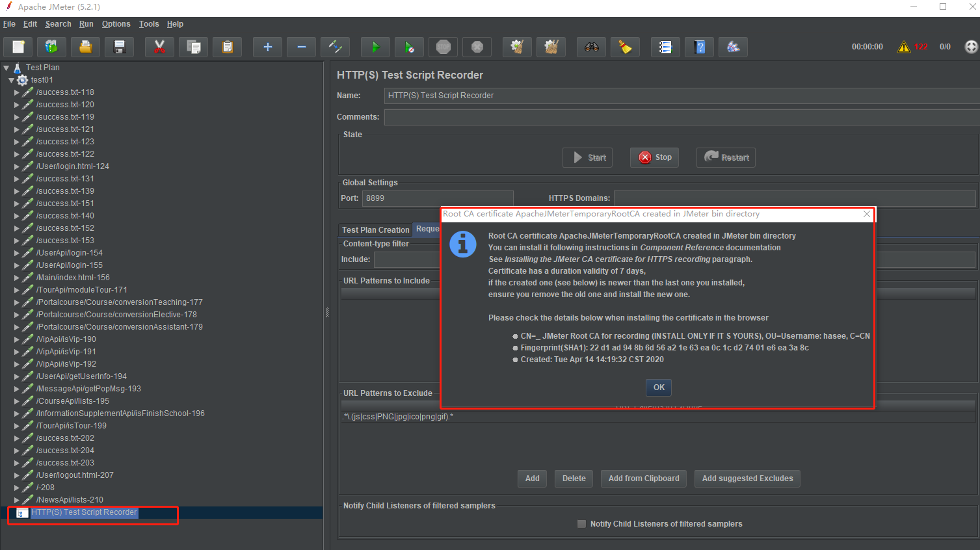Expand all nodes with the plus icon
This screenshot has height=550, width=980.
(267, 47)
